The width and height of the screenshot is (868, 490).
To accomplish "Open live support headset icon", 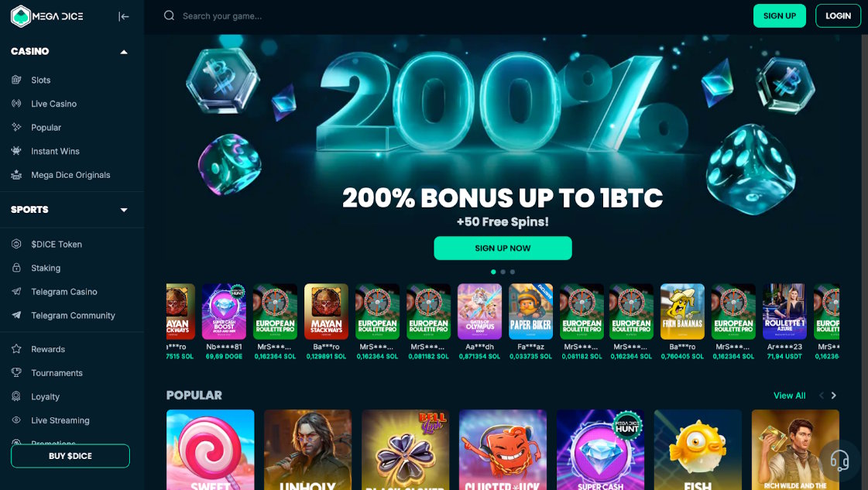I will coord(839,460).
